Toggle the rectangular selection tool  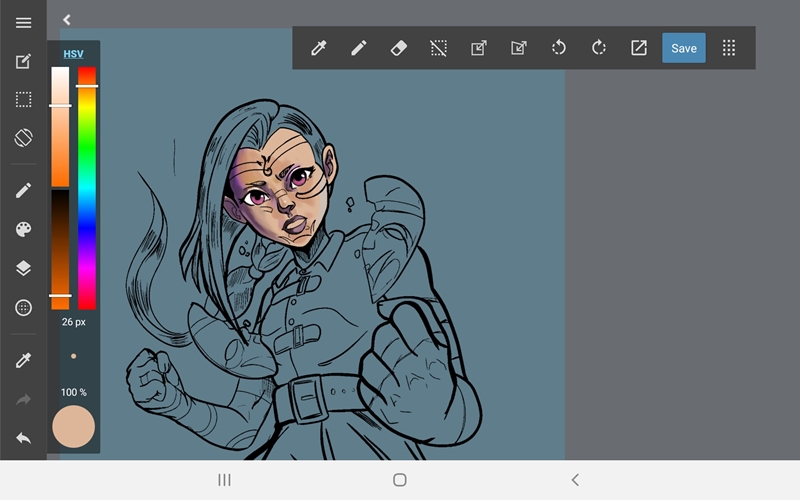point(23,99)
